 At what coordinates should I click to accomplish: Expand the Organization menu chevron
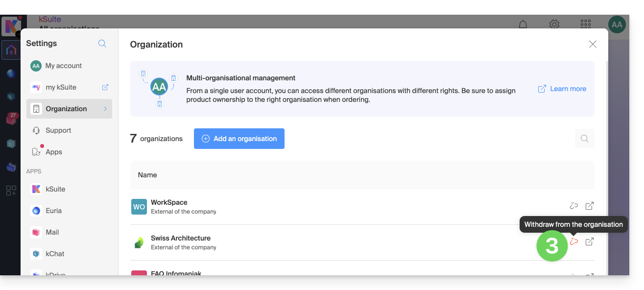[x=105, y=109]
